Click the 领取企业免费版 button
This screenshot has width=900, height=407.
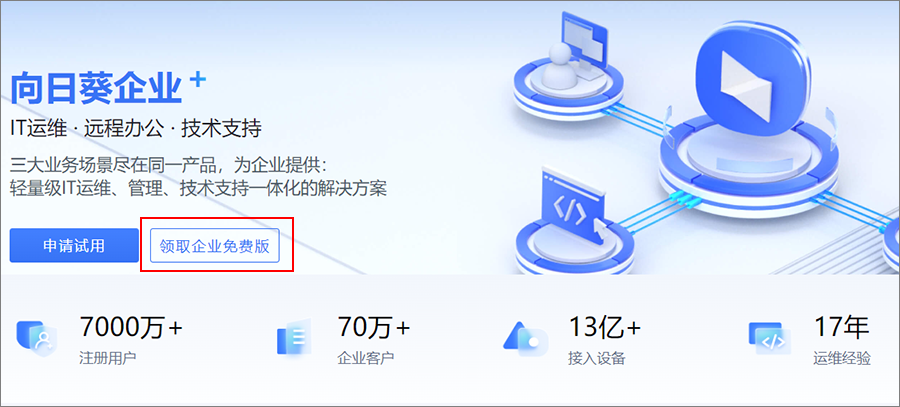click(x=215, y=246)
